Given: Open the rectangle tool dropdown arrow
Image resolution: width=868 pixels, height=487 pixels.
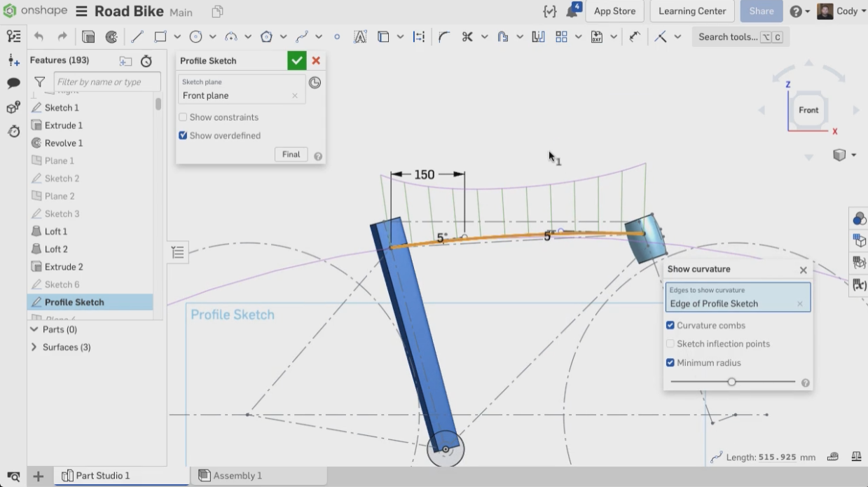Looking at the screenshot, I should tap(177, 37).
